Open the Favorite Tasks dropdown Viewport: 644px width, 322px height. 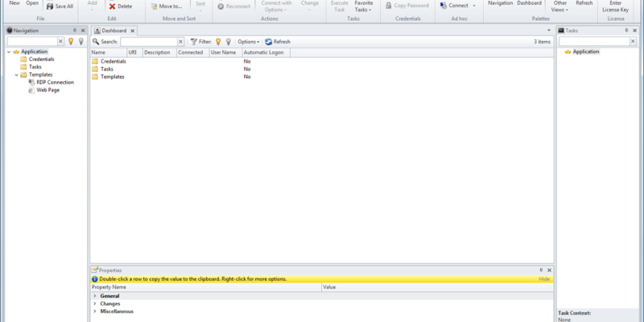point(364,6)
